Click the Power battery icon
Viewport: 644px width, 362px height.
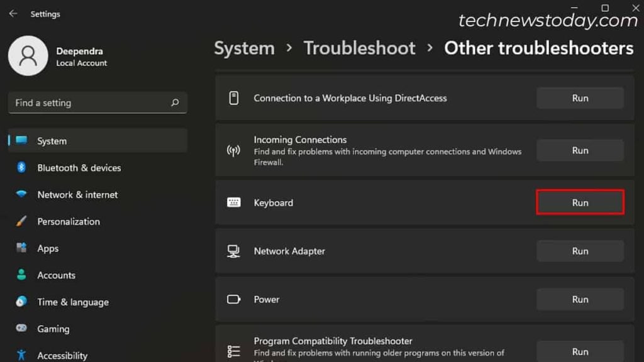(x=234, y=300)
